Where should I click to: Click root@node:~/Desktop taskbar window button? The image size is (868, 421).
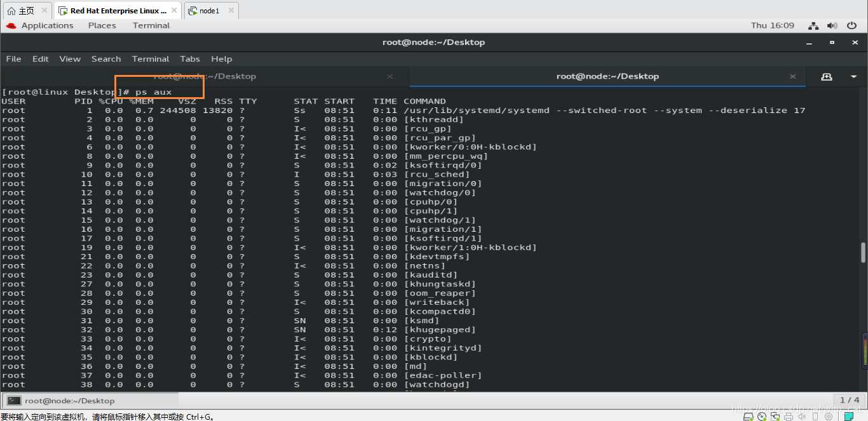click(90, 401)
